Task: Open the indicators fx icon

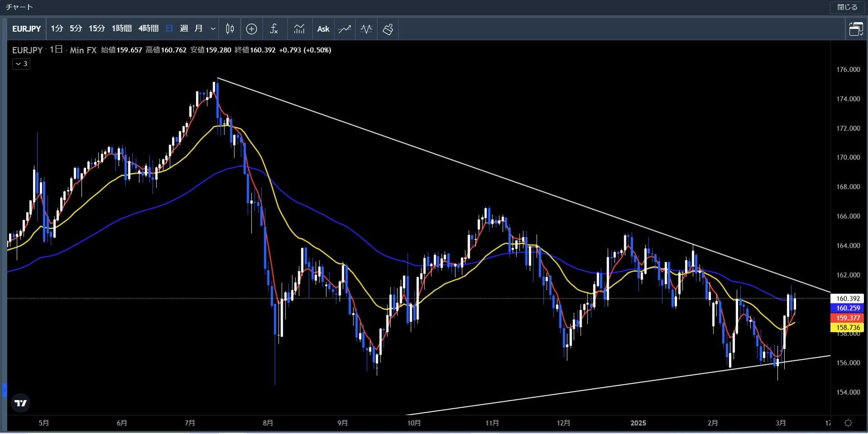Action: coord(274,29)
